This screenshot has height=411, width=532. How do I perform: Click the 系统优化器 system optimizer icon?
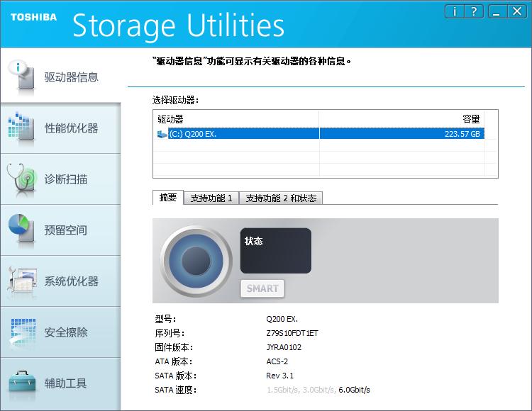pyautogui.click(x=21, y=281)
